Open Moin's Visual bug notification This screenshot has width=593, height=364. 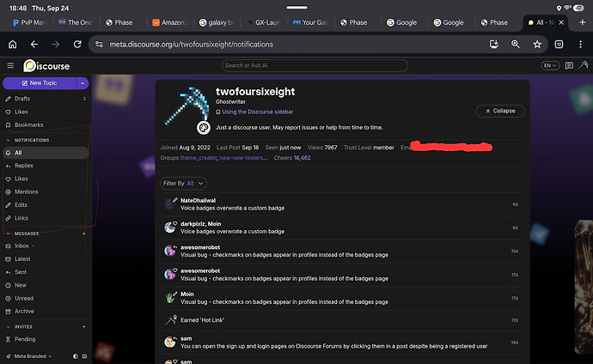click(342, 298)
